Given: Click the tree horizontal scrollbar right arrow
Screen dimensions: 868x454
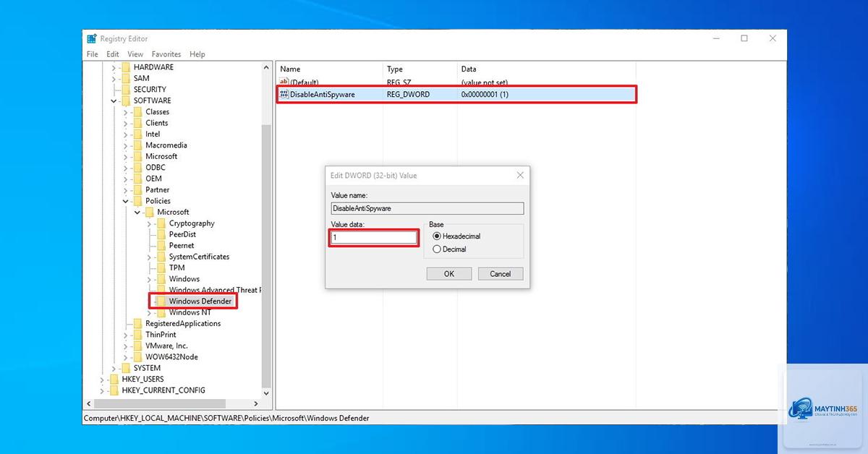Looking at the screenshot, I should [256, 403].
